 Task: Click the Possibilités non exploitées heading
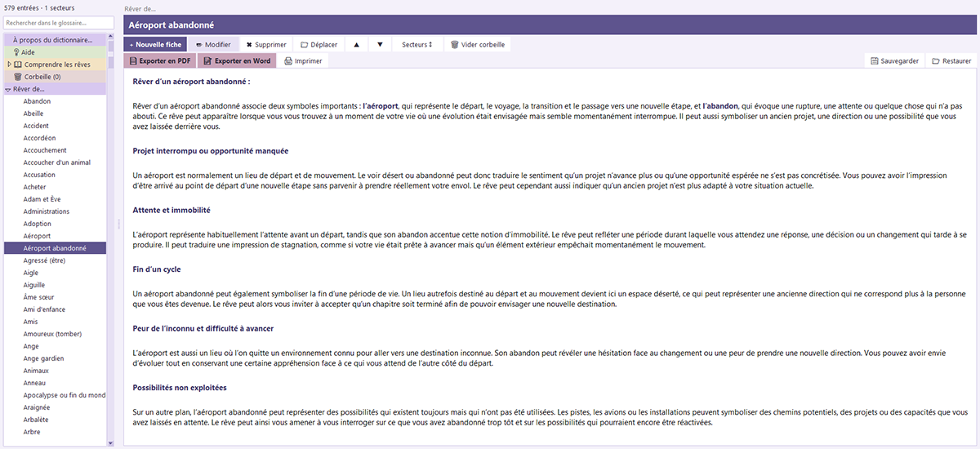click(180, 387)
